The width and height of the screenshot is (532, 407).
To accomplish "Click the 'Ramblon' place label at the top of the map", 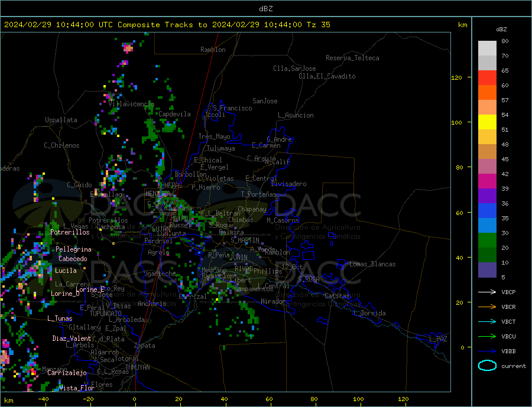I will point(213,50).
